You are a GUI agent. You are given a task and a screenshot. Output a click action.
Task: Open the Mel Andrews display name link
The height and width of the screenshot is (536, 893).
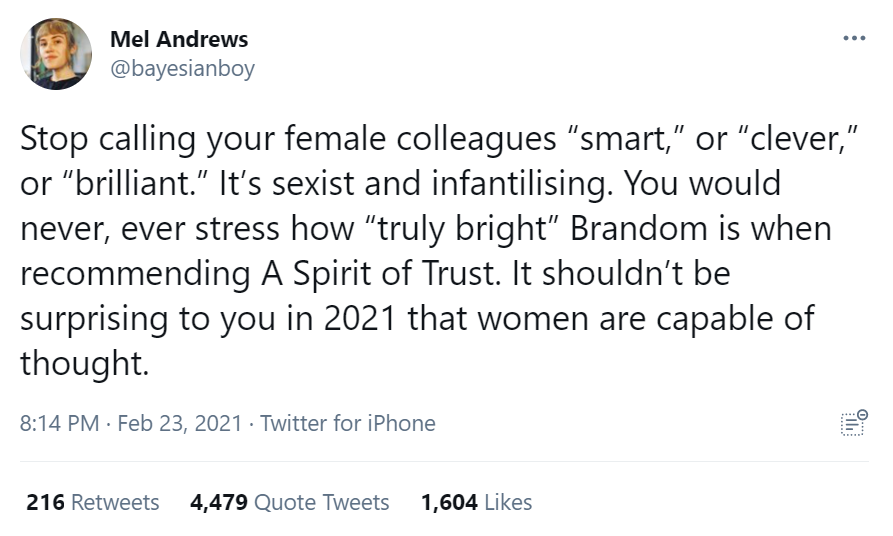(180, 40)
